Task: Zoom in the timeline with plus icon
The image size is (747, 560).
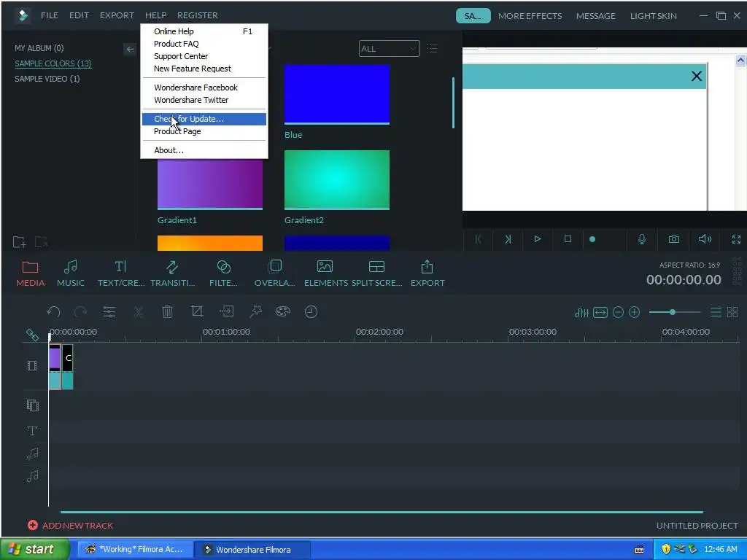Action: [634, 312]
